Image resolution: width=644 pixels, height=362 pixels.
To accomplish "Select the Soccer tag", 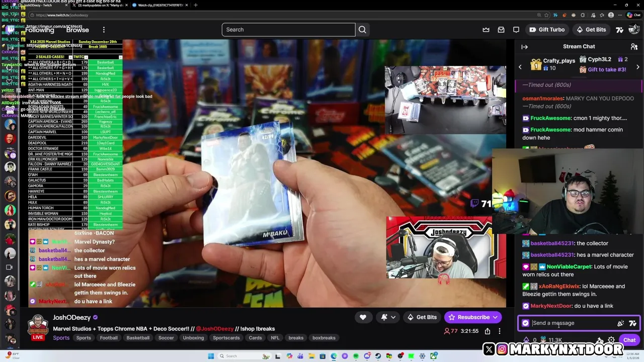I will (x=166, y=338).
